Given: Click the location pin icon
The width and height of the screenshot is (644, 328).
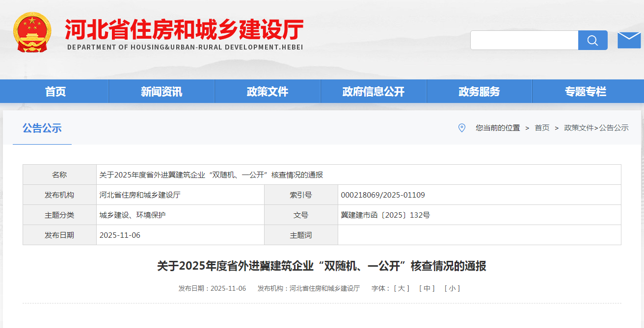Looking at the screenshot, I should pyautogui.click(x=461, y=128).
